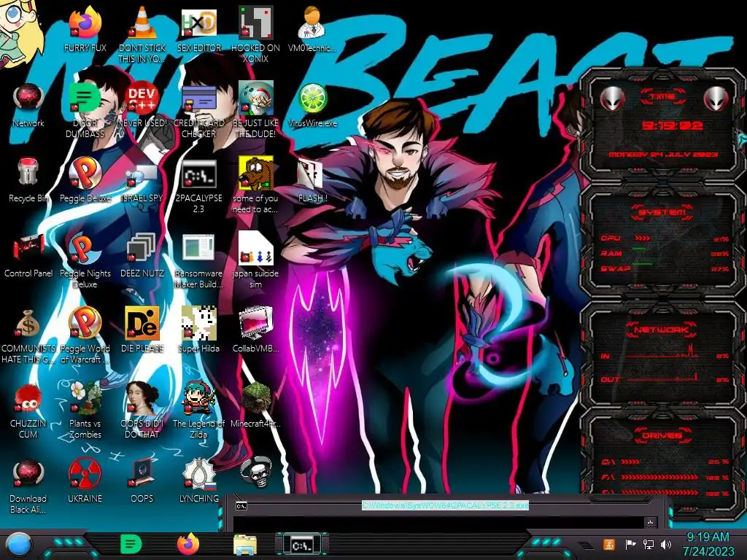
Task: Select the active console window taskbar button
Action: pos(302,544)
